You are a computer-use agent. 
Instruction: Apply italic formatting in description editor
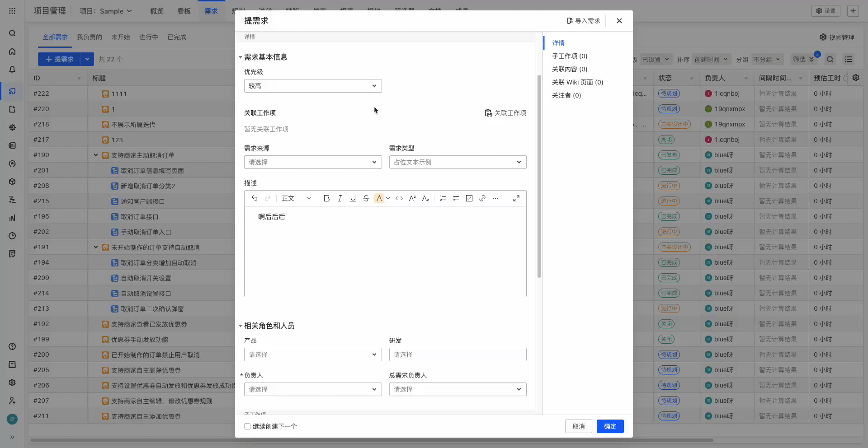coord(340,198)
